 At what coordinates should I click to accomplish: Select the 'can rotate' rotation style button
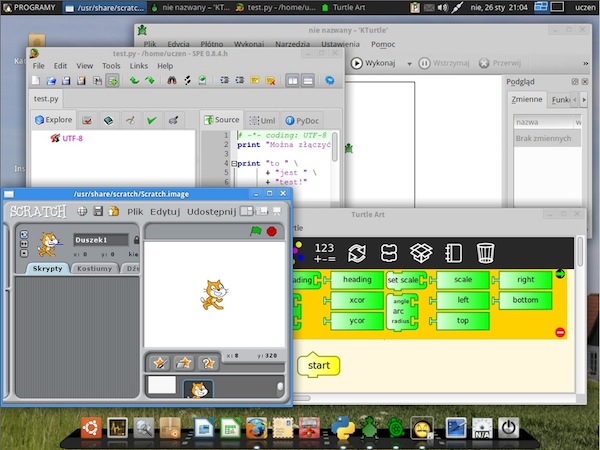click(24, 234)
